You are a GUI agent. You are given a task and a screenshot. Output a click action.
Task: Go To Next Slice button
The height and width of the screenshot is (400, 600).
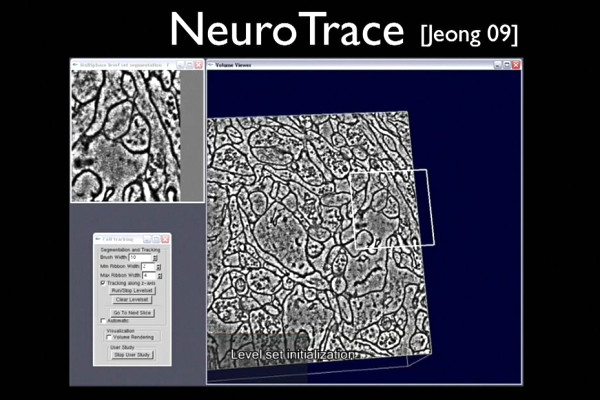click(130, 312)
